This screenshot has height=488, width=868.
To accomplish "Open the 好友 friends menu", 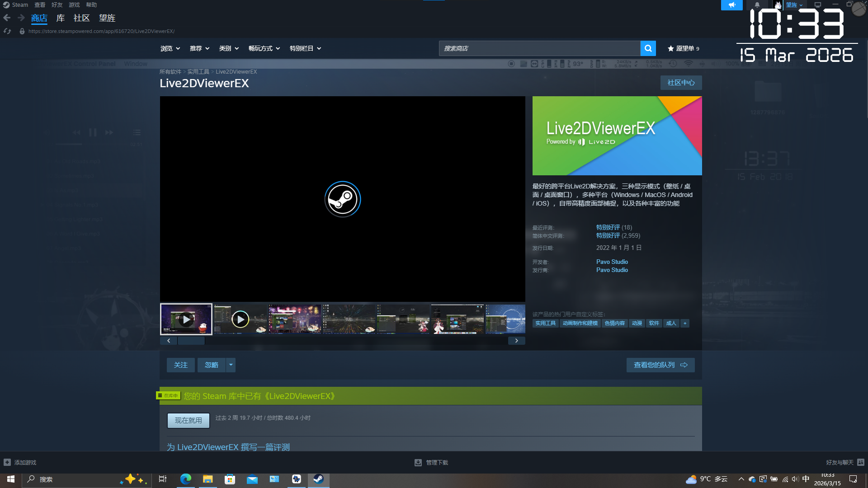I will pos(57,5).
